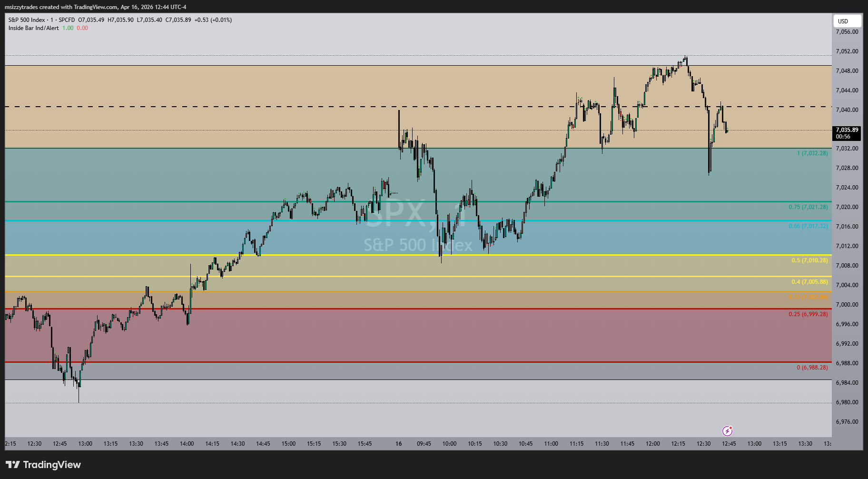Open the USD currency selector
Image resolution: width=868 pixels, height=479 pixels.
(x=847, y=21)
